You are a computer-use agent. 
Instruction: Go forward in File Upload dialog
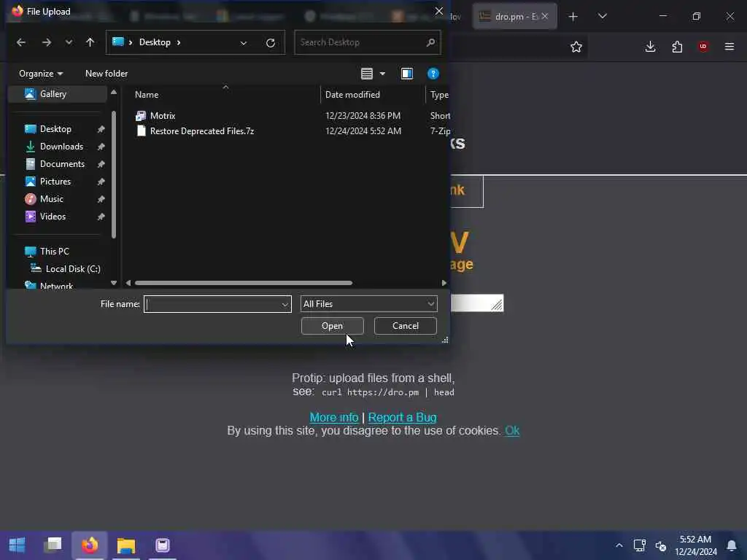click(x=46, y=42)
